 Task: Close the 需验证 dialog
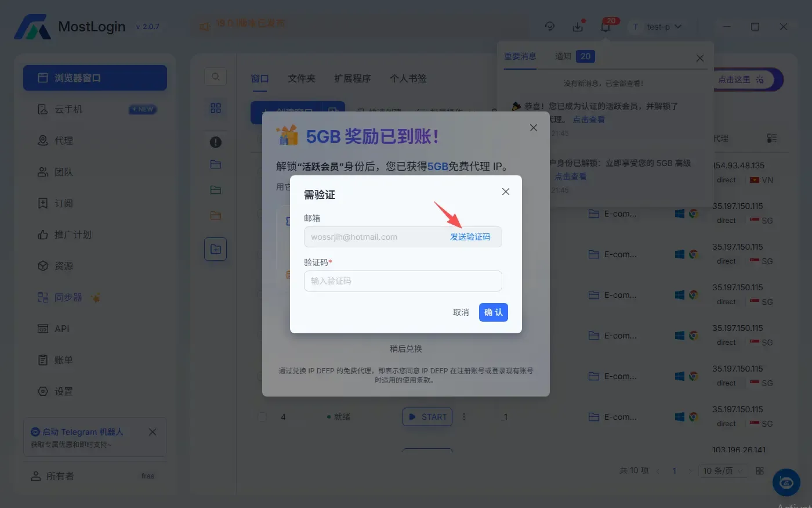pyautogui.click(x=506, y=192)
